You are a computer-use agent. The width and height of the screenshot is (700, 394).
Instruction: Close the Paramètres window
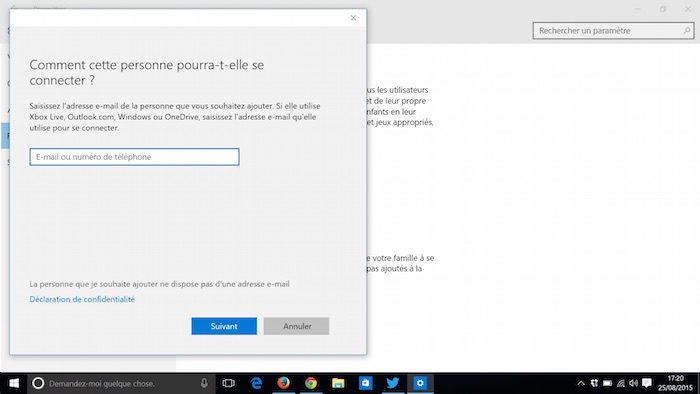click(688, 9)
